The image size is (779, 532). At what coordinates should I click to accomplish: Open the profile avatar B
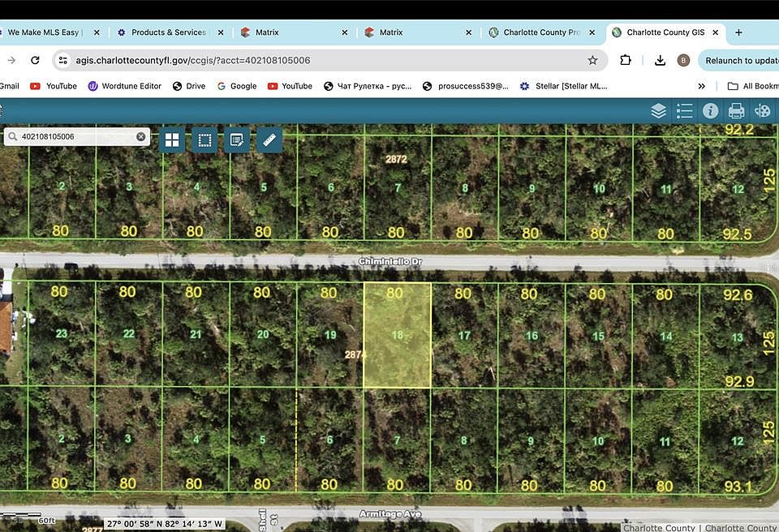[x=683, y=60]
